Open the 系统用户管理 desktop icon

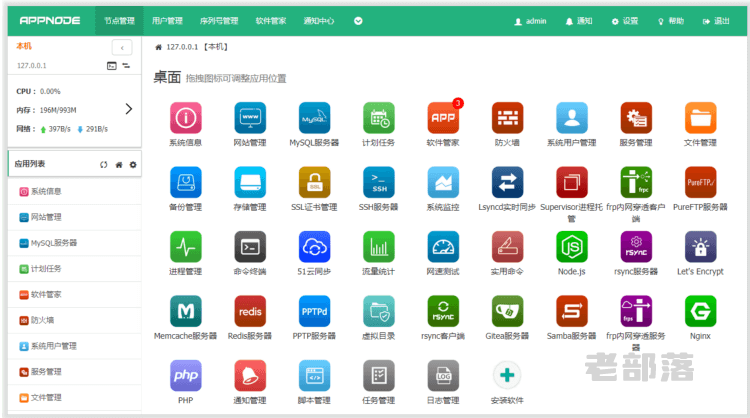[x=572, y=118]
